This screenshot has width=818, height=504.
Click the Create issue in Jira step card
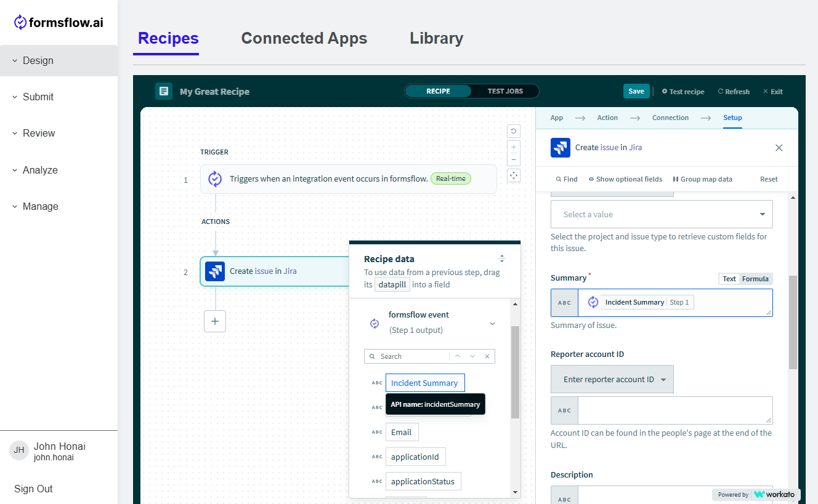275,271
